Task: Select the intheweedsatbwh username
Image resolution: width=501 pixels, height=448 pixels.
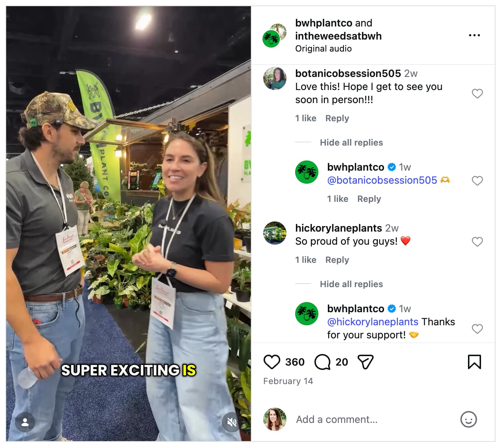Action: point(338,36)
